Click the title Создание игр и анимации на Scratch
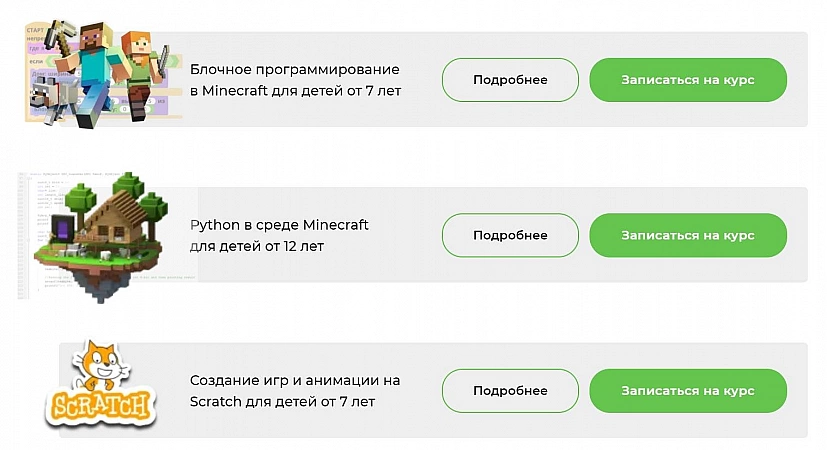The width and height of the screenshot is (827, 450). coord(294,391)
